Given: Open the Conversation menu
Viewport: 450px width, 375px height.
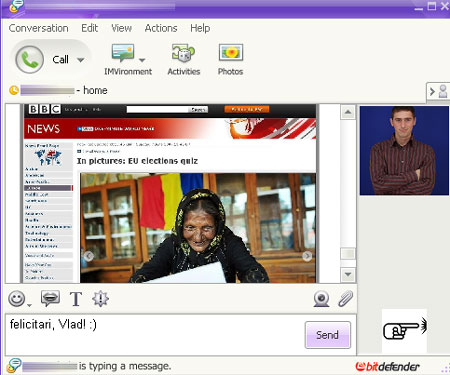Looking at the screenshot, I should pos(38,28).
